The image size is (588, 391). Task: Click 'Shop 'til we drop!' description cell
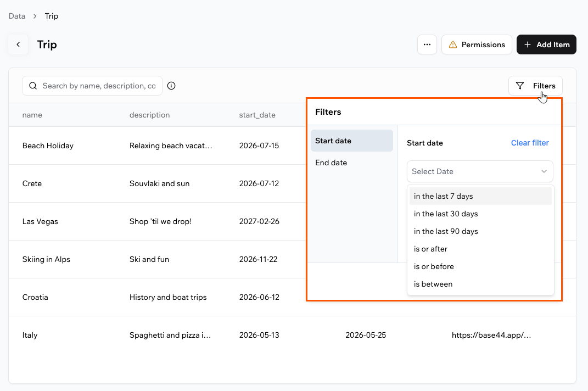coord(160,221)
